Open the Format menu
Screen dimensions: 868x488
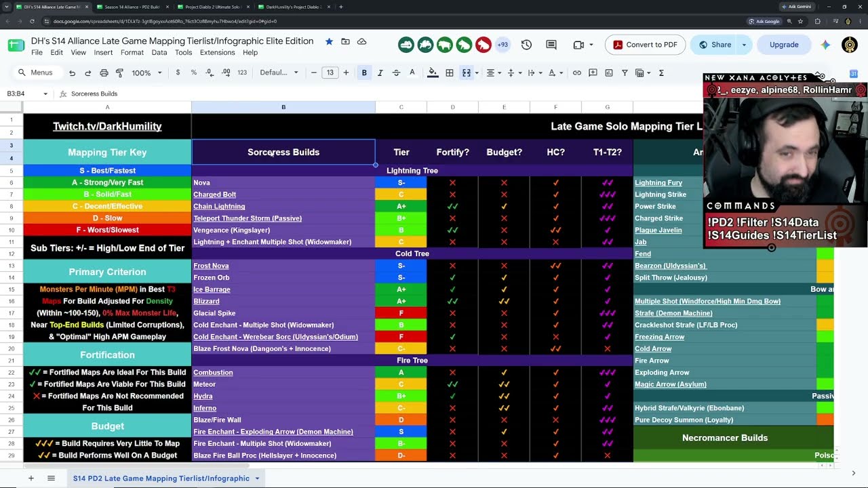tap(132, 52)
